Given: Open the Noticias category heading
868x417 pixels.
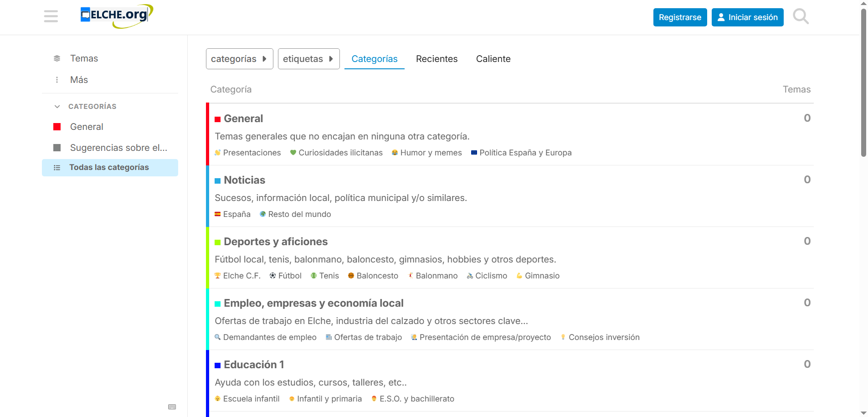Looking at the screenshot, I should [244, 180].
